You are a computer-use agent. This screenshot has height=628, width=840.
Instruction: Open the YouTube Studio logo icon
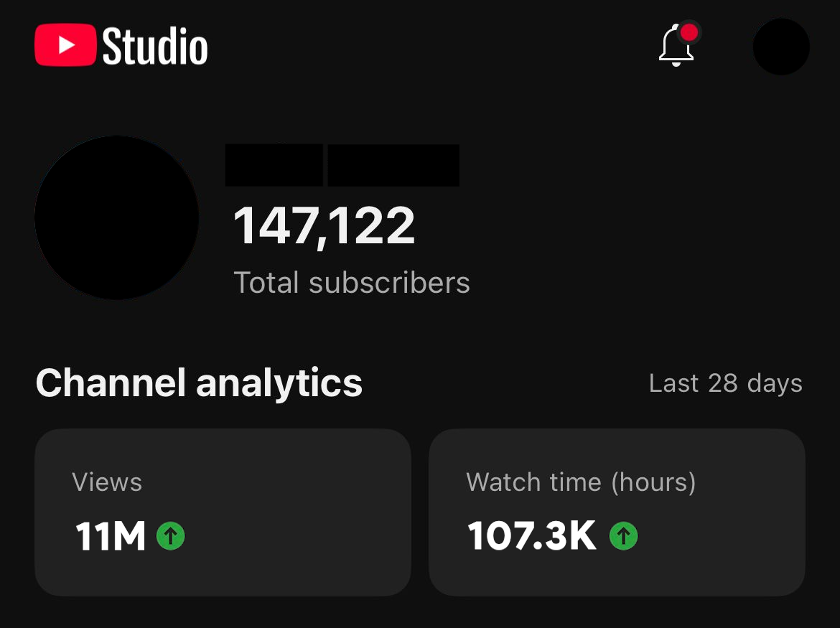pos(66,45)
